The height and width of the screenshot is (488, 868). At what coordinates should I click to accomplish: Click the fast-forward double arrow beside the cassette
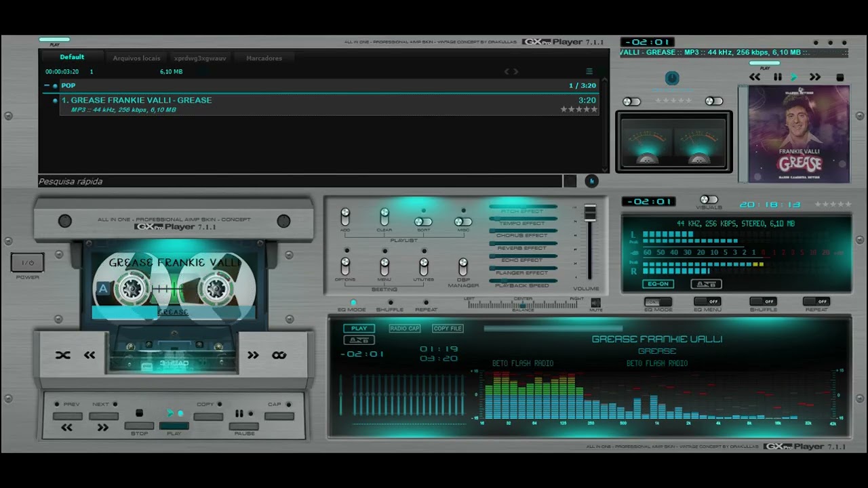pyautogui.click(x=253, y=355)
